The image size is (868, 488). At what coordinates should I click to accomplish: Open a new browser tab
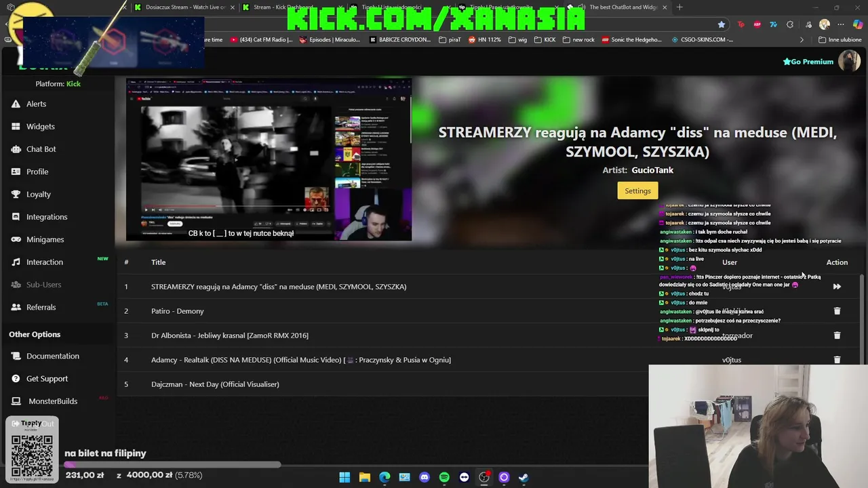[679, 7]
